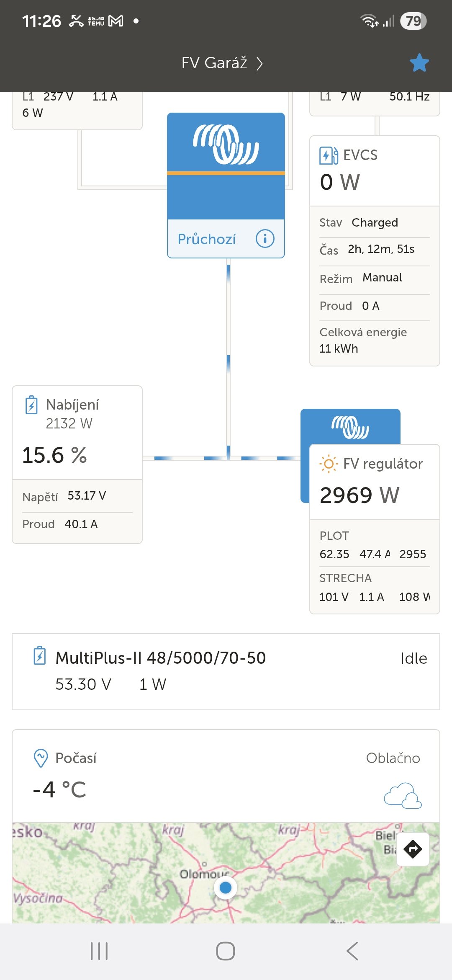Open map directions arrow button
Viewport: 452px width, 980px height.
tap(413, 849)
